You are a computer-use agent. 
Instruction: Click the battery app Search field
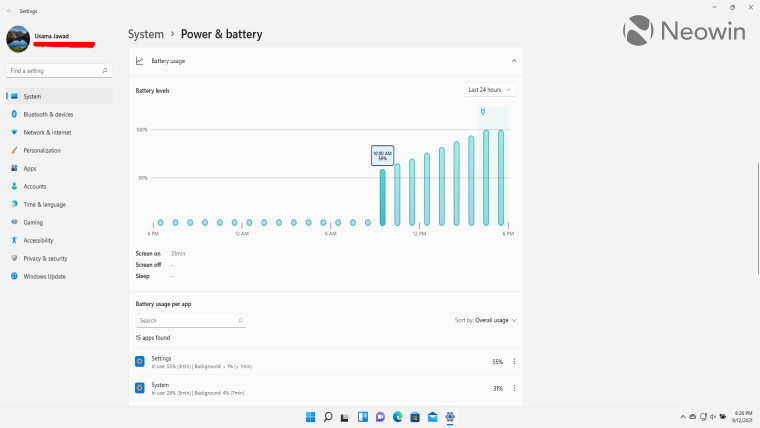(190, 320)
